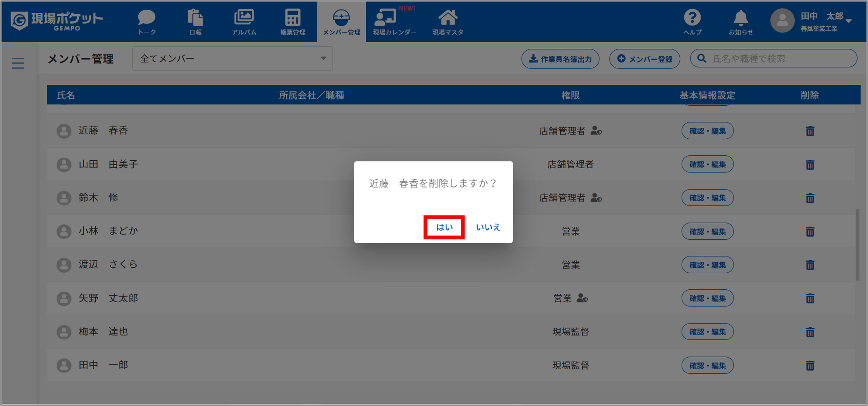
Task: Select the name 鈴木 修
Action: (x=98, y=197)
